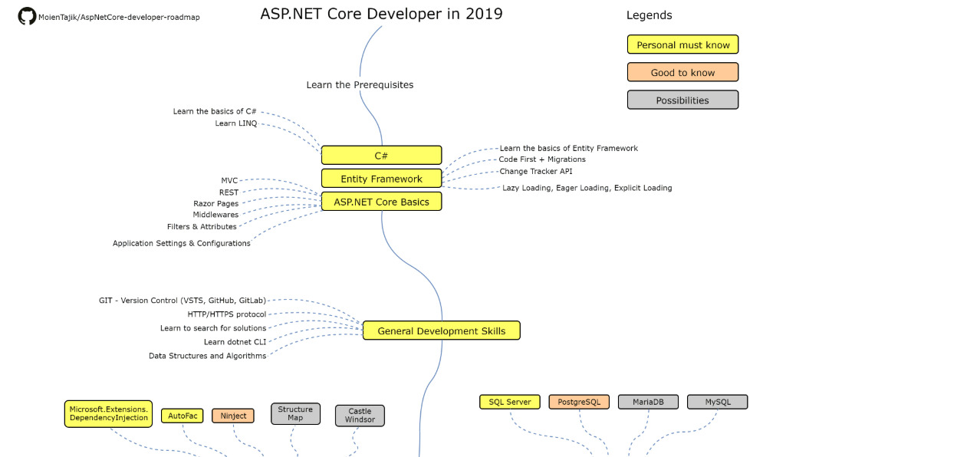Select the Possibilities legend box
Viewport: 980px width, 457px height.
[682, 100]
